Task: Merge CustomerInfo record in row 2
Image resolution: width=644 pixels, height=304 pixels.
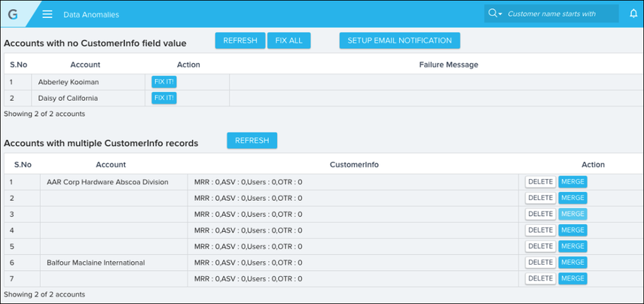Action: pos(572,198)
